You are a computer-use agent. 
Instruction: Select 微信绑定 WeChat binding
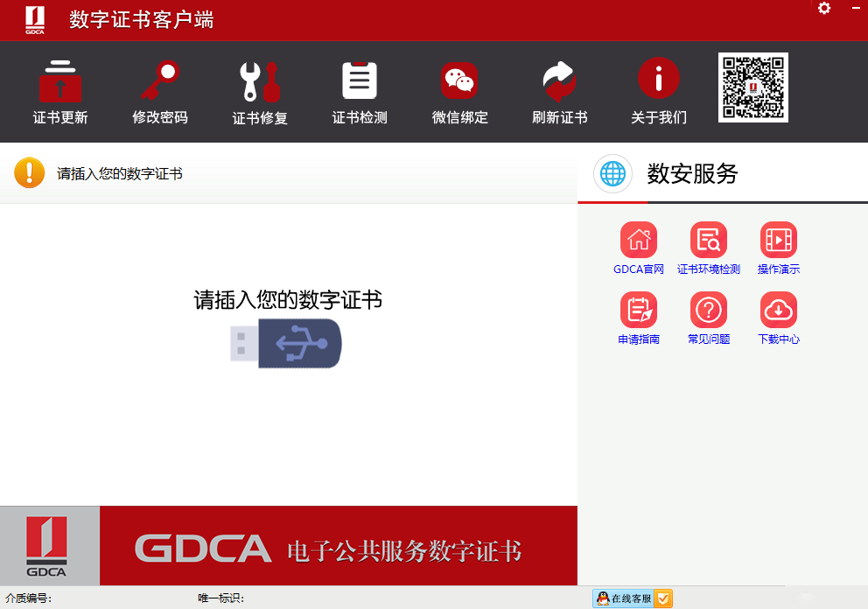459,92
